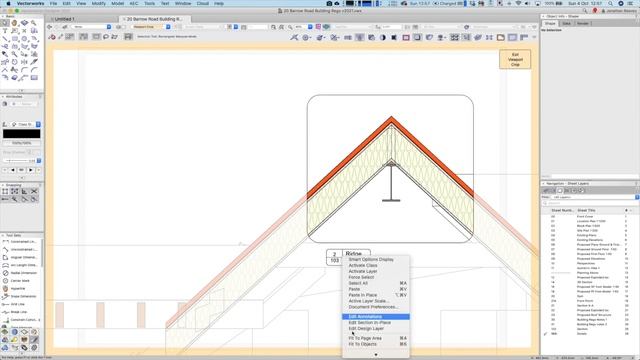Click the Sheet Title column header
The height and width of the screenshot is (360, 640).
(586, 210)
